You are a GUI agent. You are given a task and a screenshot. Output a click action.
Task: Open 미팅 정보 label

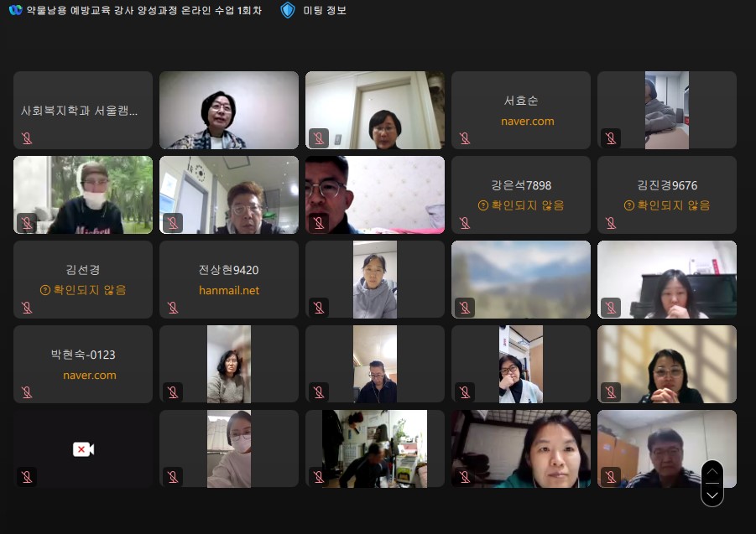click(x=325, y=11)
